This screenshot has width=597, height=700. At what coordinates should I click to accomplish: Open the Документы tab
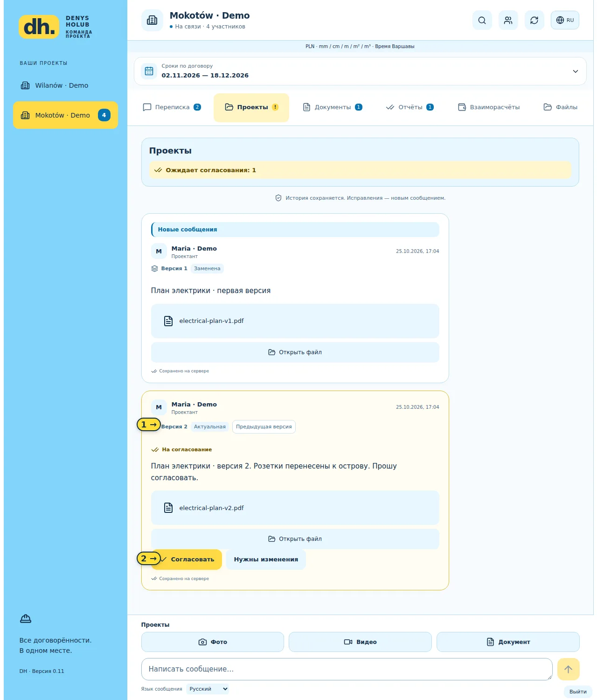(333, 107)
